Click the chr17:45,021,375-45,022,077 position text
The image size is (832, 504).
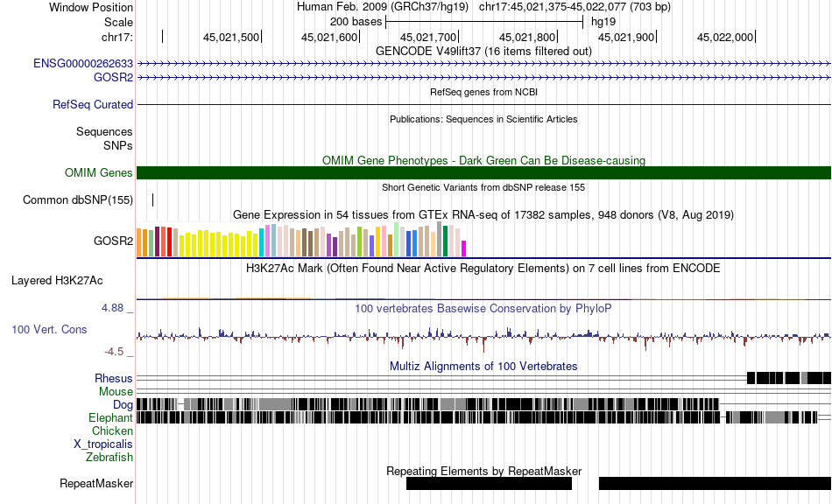point(575,7)
